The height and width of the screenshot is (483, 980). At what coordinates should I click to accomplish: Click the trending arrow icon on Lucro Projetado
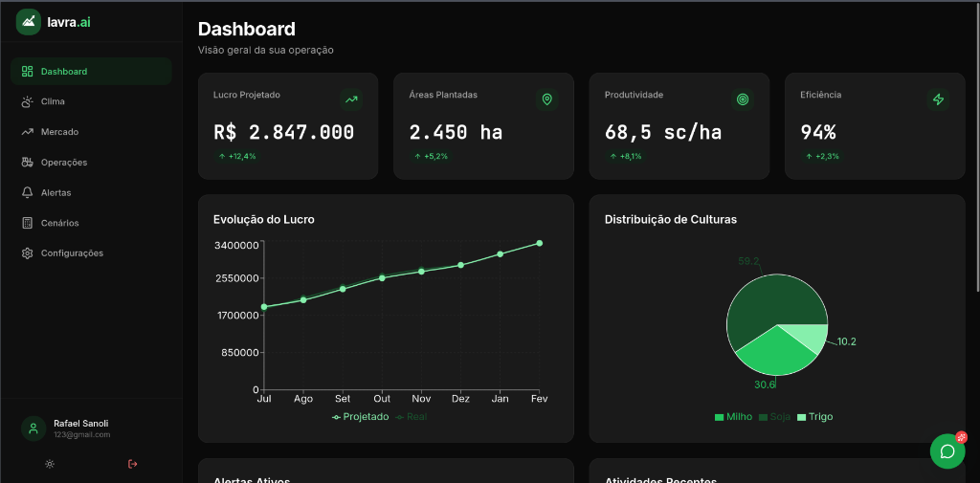pyautogui.click(x=351, y=99)
